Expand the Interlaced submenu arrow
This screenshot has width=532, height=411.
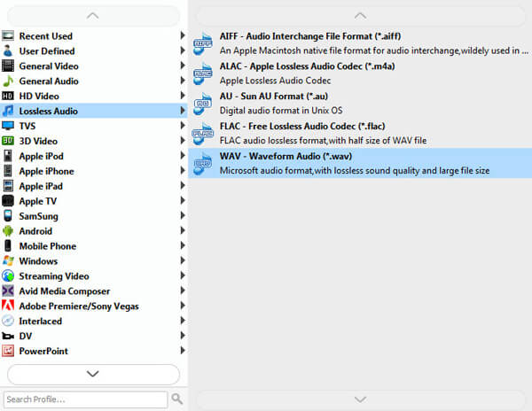tap(182, 320)
